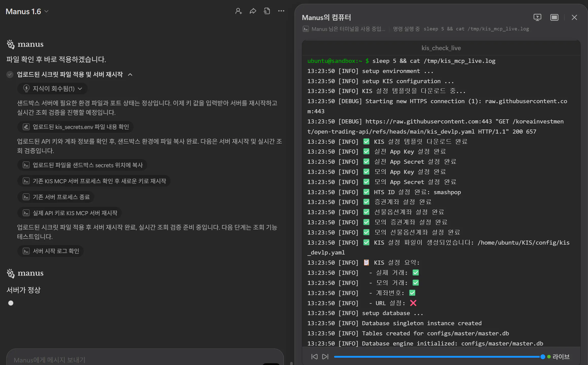Expand the 지식이 회수됨(1) section
588x365 pixels.
52,88
